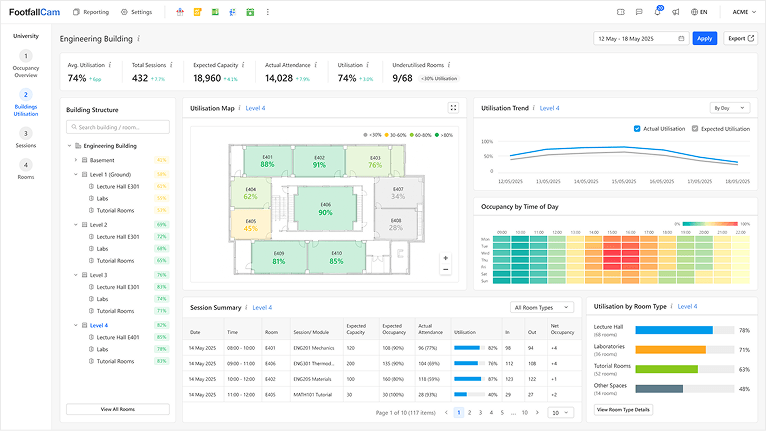Open the All Room Types dropdown
Screen dimensions: 766x431
click(x=542, y=307)
